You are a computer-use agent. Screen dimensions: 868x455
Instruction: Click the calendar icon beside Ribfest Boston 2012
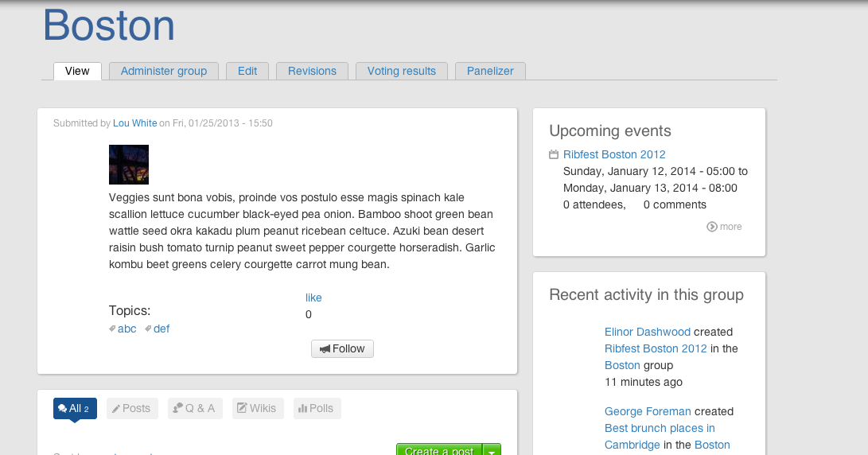click(554, 154)
